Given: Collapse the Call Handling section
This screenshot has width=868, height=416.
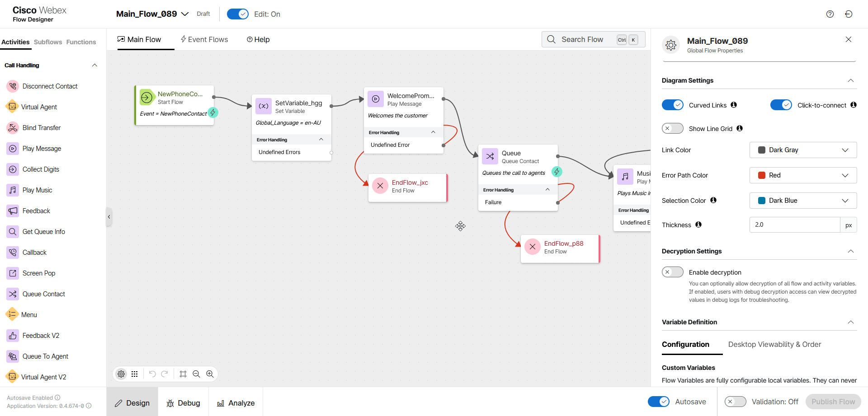Looking at the screenshot, I should point(94,65).
